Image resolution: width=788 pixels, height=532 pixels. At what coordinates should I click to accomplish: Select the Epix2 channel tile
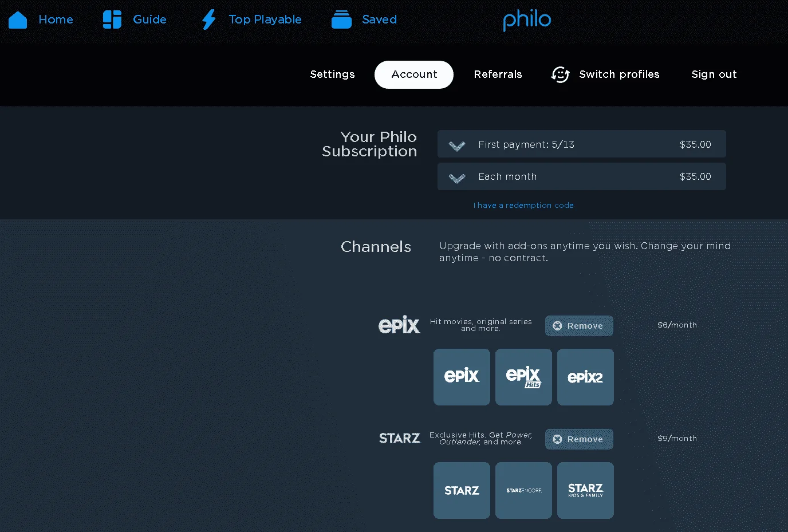point(585,377)
